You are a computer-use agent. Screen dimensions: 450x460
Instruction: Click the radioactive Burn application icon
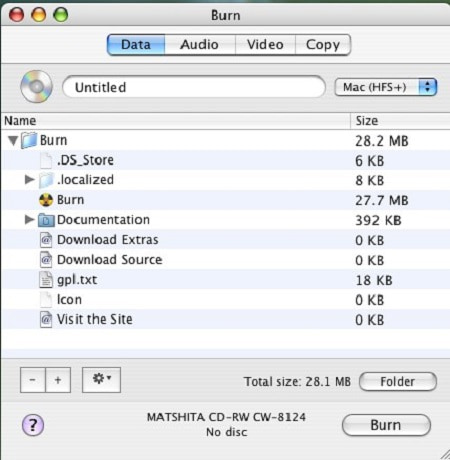click(x=46, y=200)
